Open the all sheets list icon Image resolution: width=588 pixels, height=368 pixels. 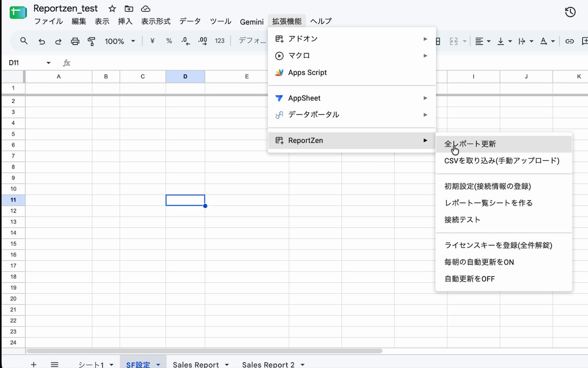coord(54,365)
